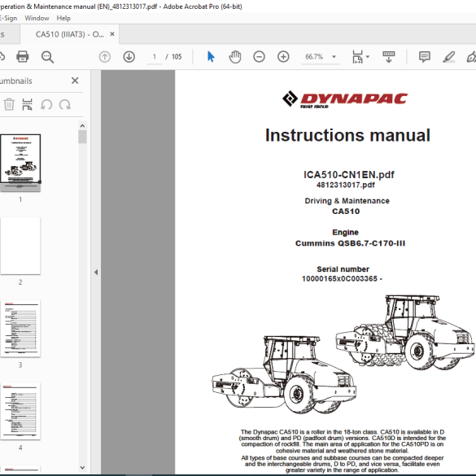The width and height of the screenshot is (476, 476).
Task: Click the page number input field
Action: tap(155, 57)
